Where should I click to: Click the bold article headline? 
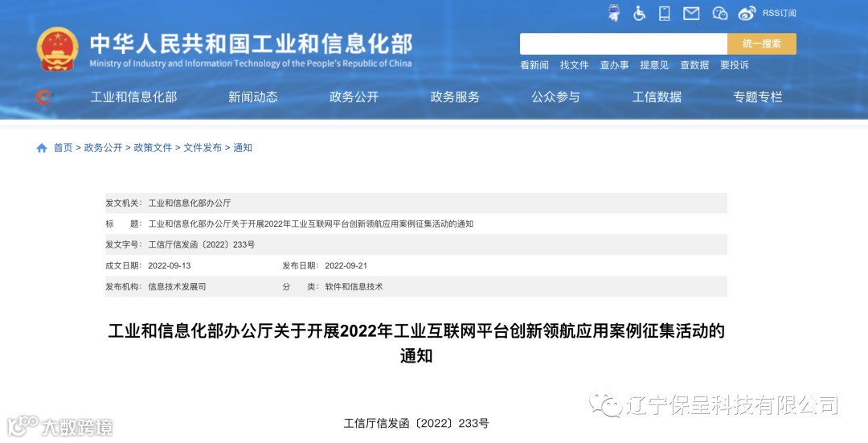[x=416, y=343]
